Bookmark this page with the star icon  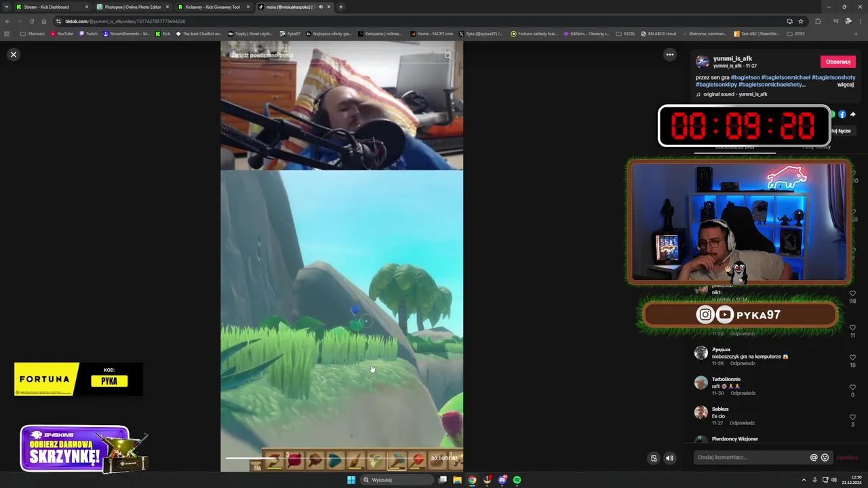[801, 21]
